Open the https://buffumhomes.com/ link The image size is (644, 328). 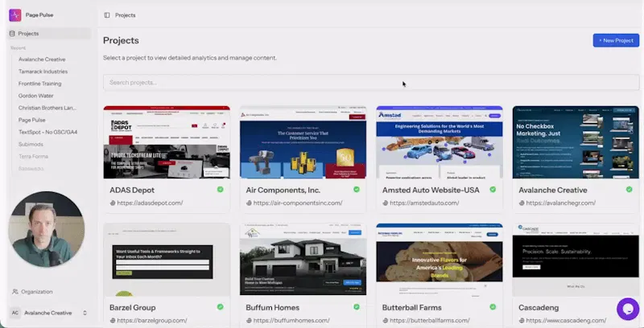point(291,321)
